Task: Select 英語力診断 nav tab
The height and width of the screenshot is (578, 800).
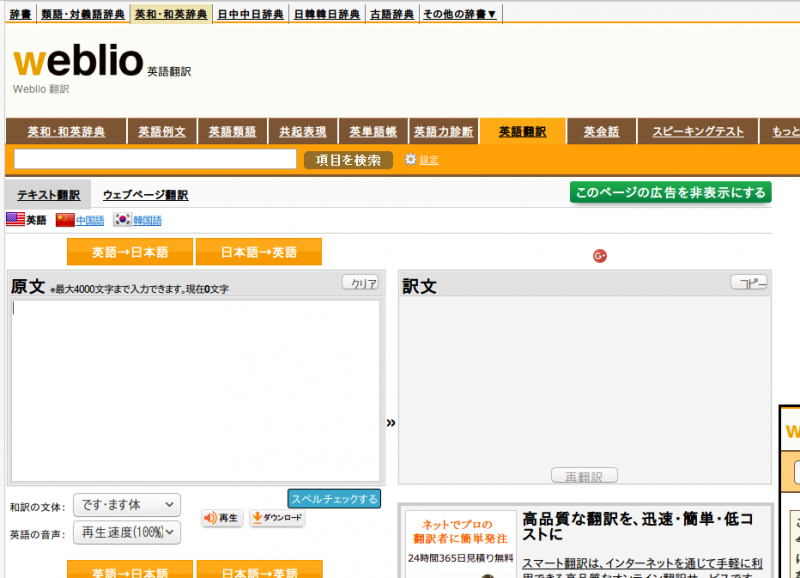Action: 443,132
